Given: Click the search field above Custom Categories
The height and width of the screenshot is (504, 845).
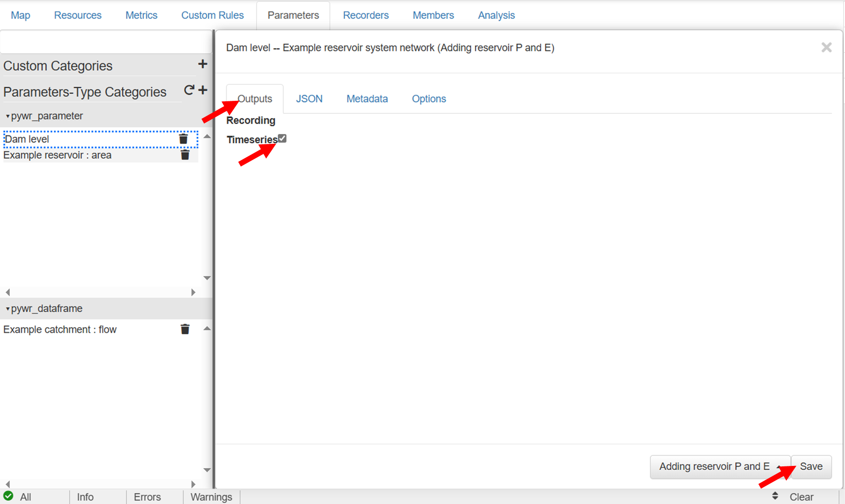Looking at the screenshot, I should 106,43.
